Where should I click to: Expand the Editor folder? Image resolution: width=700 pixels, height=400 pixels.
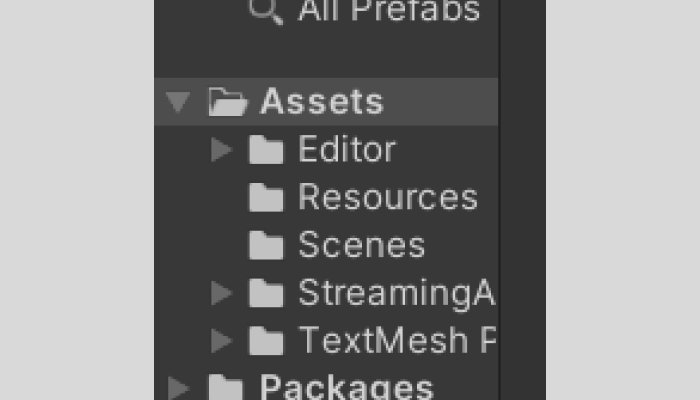[221, 150]
